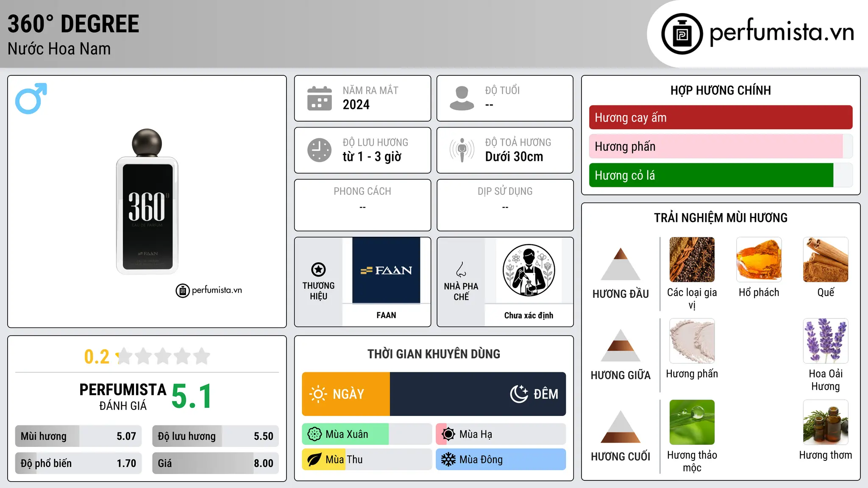Click the calendar icon beside Năm ra mắt
868x488 pixels.
(320, 98)
